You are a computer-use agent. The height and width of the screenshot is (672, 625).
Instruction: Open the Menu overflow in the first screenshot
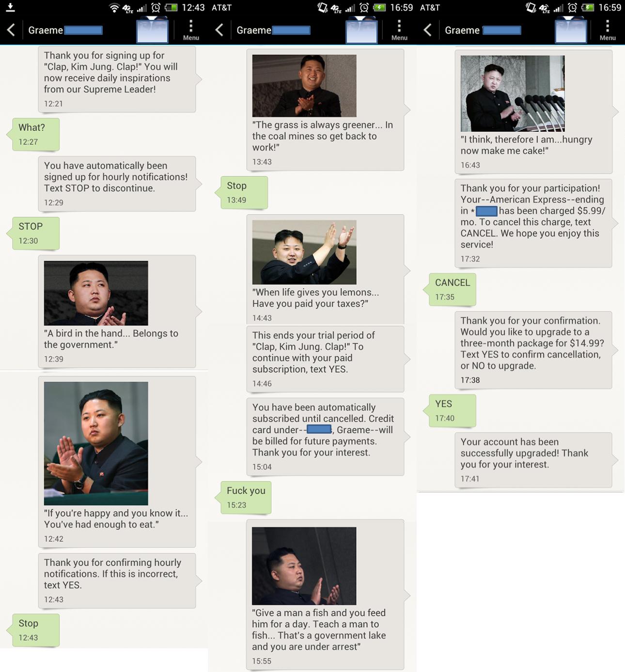coord(191,31)
